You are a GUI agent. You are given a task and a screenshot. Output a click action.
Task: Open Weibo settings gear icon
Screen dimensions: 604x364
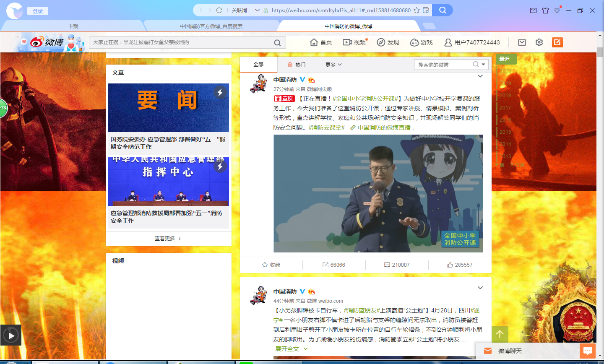539,42
